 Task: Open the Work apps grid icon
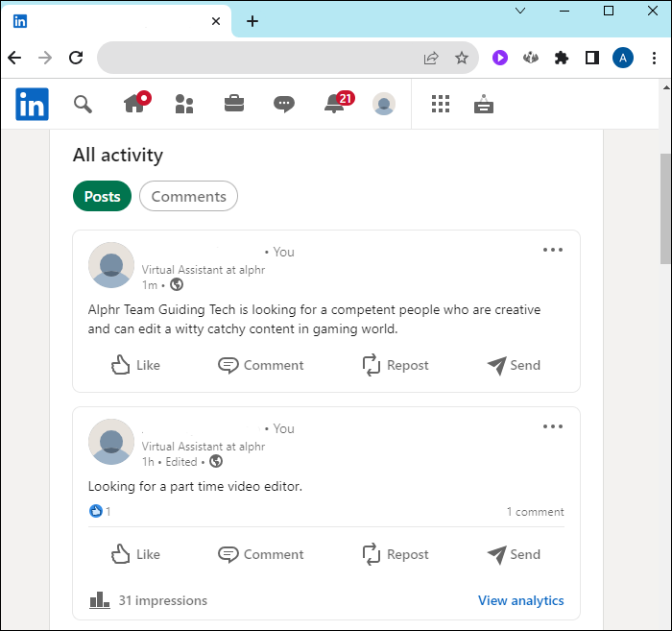441,104
